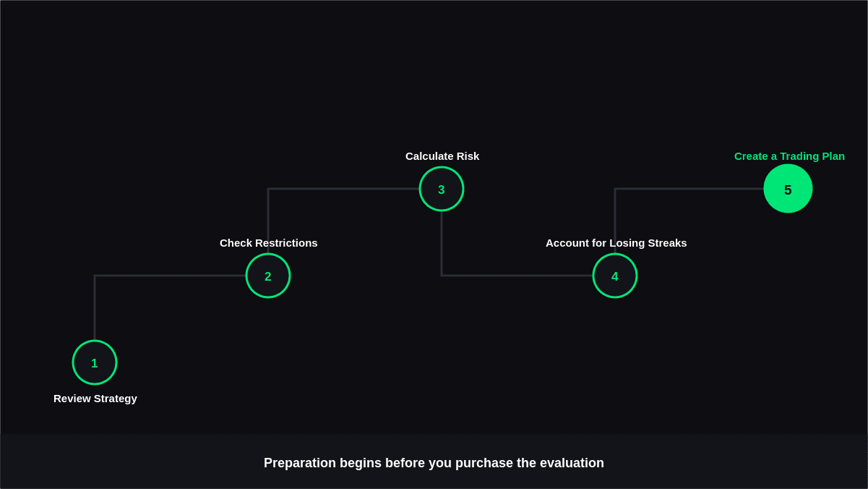This screenshot has width=868, height=489.
Task: Click the horizontal connector entering step 2
Action: pos(171,276)
